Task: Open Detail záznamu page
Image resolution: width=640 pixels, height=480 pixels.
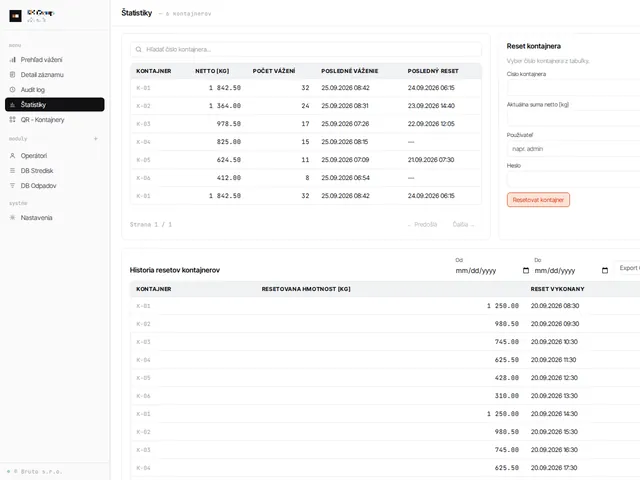Action: [55, 75]
